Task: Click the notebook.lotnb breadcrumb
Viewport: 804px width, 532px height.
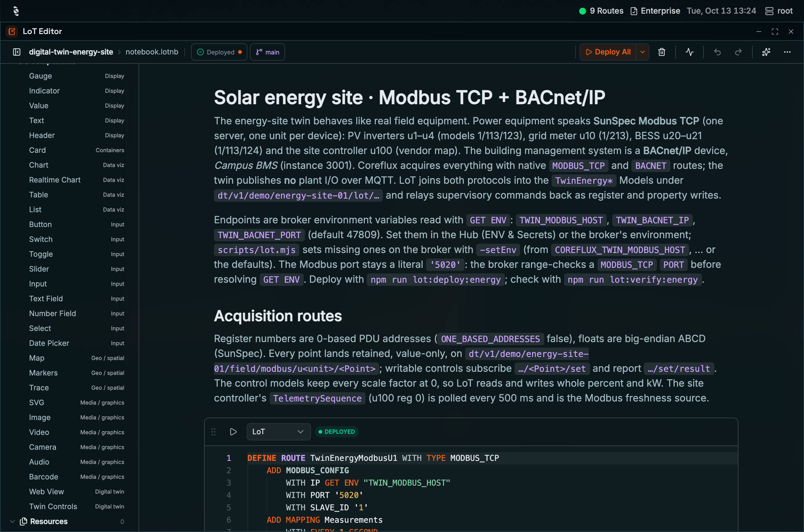Action: 152,52
